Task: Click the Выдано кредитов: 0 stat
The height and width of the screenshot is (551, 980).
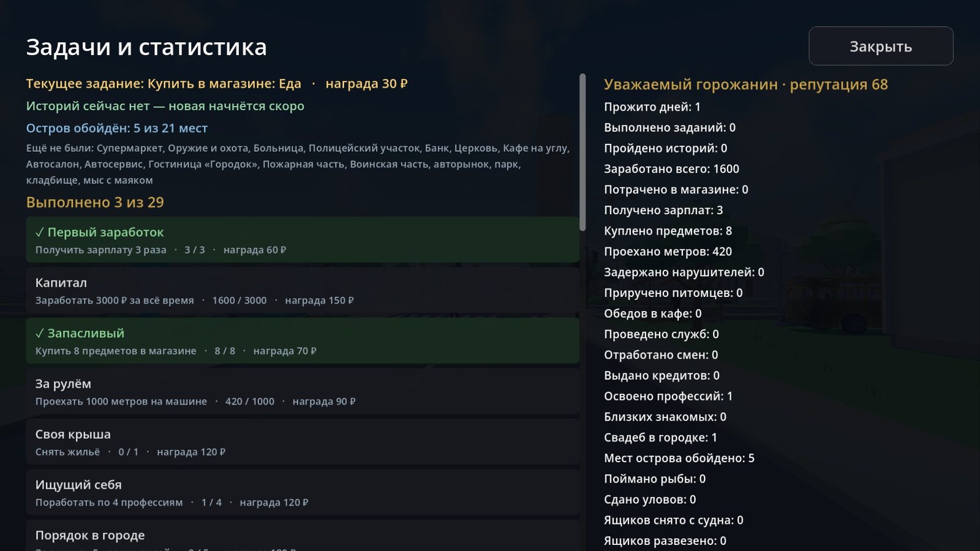Action: tap(662, 375)
